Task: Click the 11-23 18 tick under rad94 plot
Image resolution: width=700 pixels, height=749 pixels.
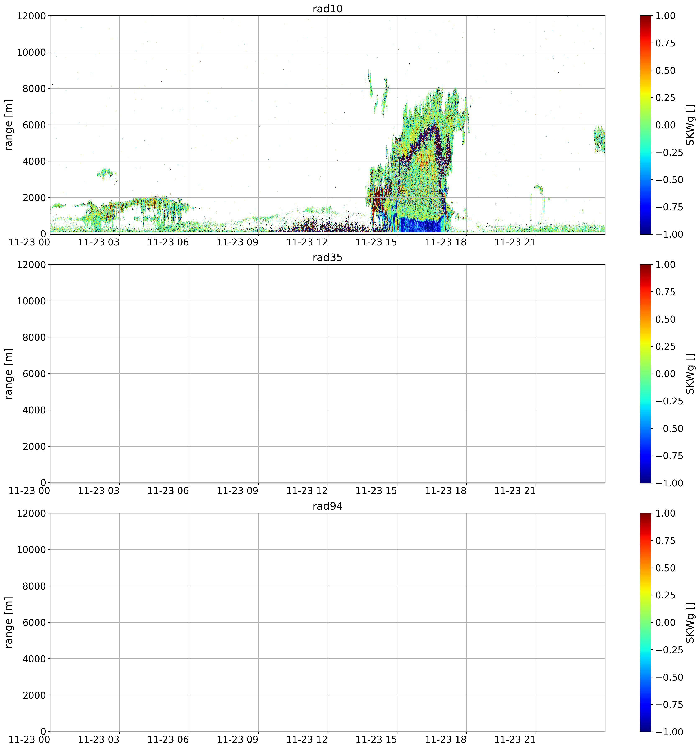Action: [446, 740]
